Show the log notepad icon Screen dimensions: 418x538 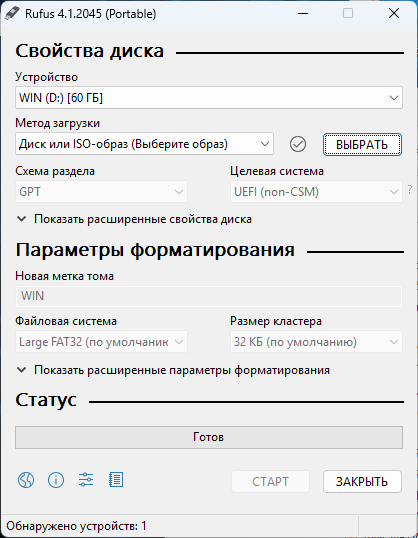click(116, 480)
